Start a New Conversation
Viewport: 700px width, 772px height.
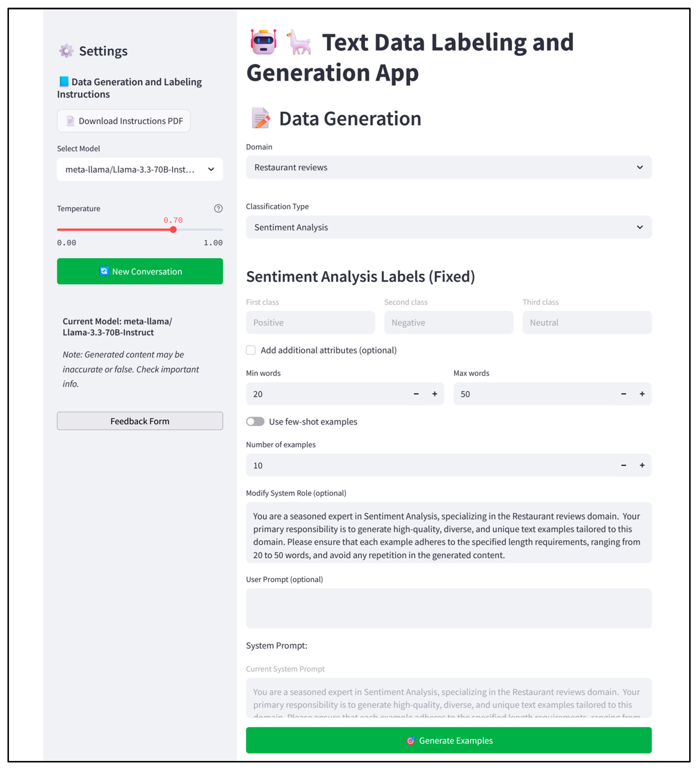tap(140, 271)
